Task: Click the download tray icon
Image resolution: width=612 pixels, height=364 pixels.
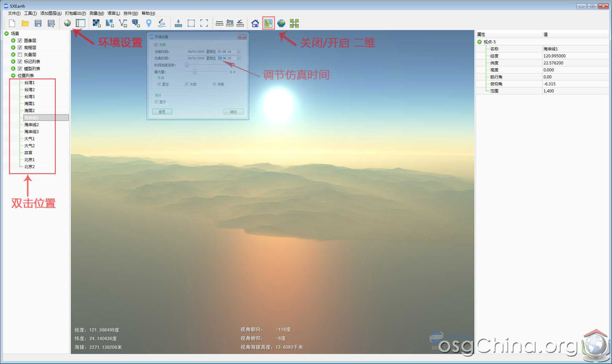Action: pyautogui.click(x=178, y=23)
